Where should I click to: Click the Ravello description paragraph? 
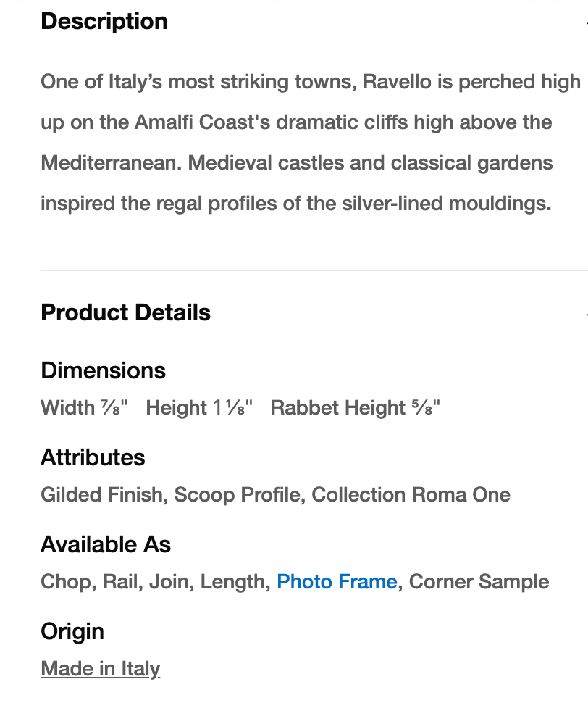click(297, 143)
